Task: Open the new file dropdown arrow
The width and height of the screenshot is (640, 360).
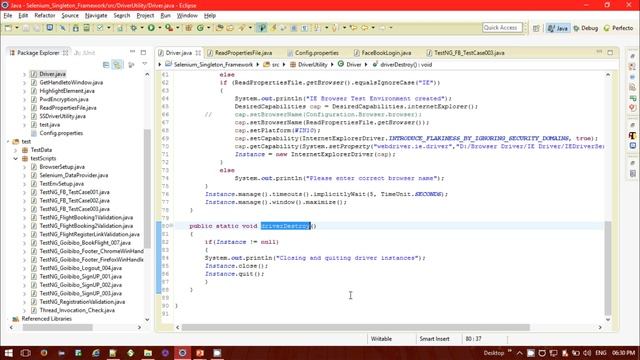Action: (17, 28)
